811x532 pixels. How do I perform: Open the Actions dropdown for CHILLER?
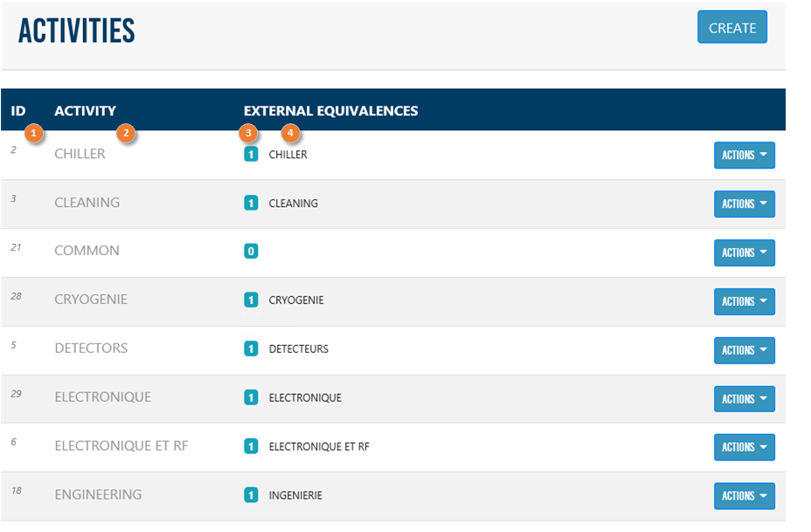(744, 155)
